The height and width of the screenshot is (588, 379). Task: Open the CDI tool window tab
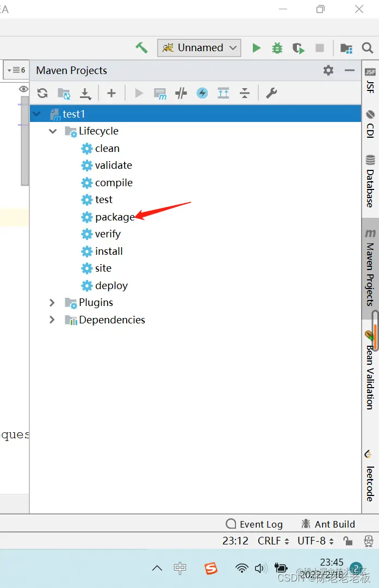point(370,125)
